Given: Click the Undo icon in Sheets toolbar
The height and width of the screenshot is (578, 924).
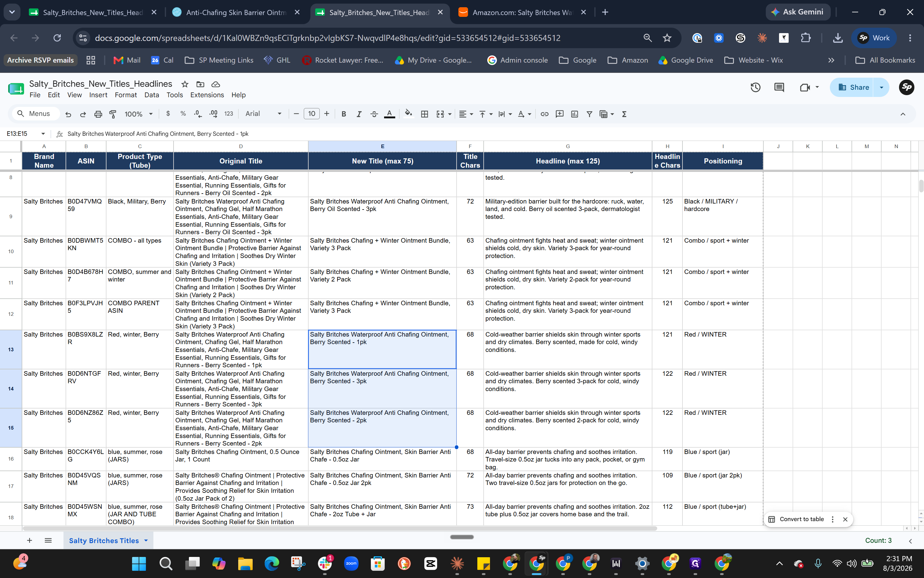Looking at the screenshot, I should (x=68, y=114).
